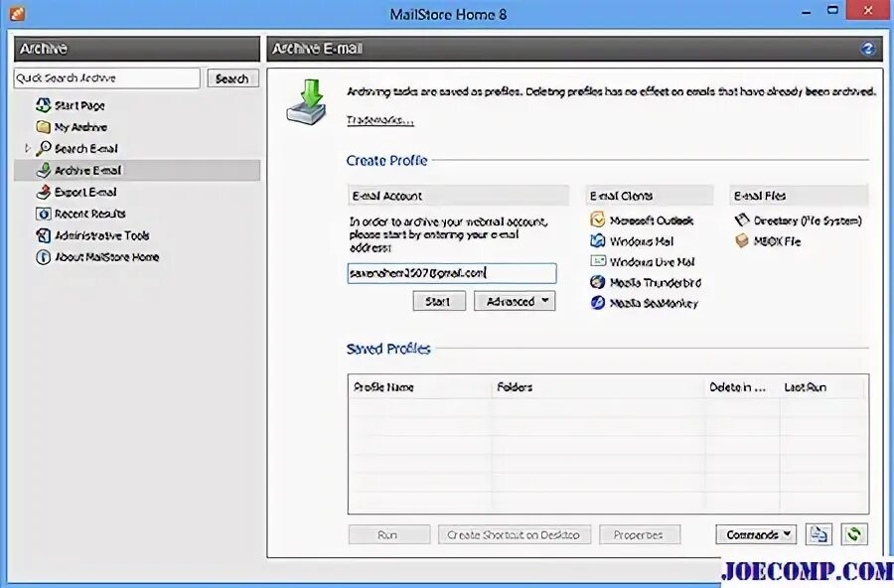Click the Administrative Tools icon
Screen dimensions: 894x588
[x=44, y=235]
